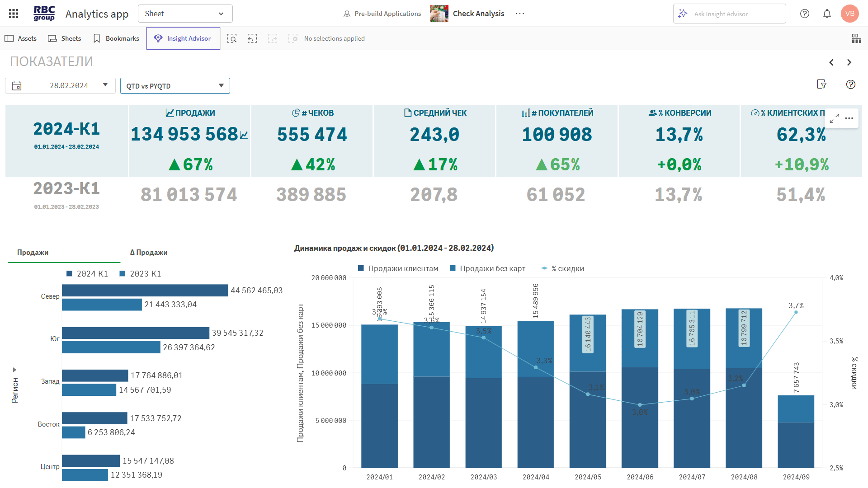Toggle 2024-К1 legend series
Viewport: 868px width, 488px height.
pos(87,274)
